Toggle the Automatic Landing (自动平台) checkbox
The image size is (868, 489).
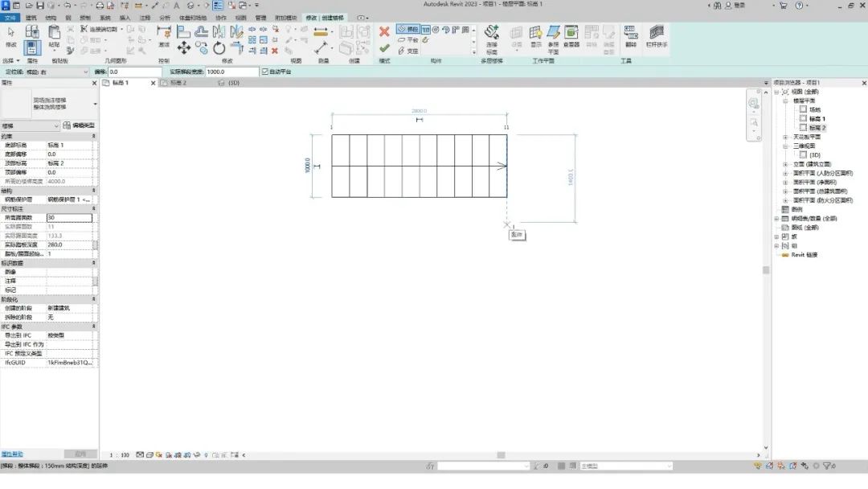coord(266,72)
